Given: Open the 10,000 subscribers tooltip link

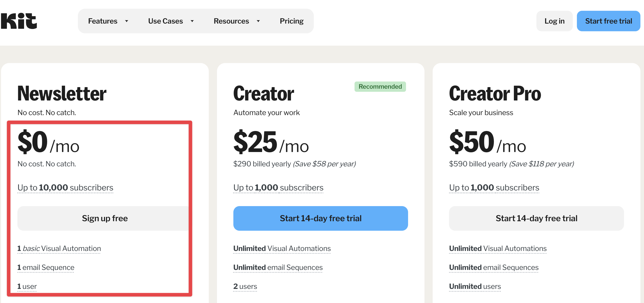Looking at the screenshot, I should click(x=65, y=187).
